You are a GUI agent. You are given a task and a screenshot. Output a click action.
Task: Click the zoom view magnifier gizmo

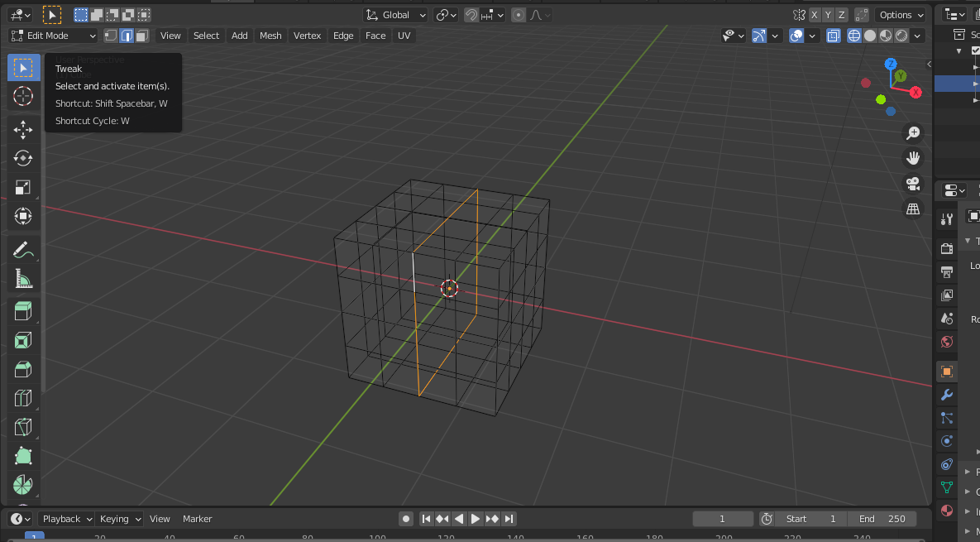pos(913,132)
